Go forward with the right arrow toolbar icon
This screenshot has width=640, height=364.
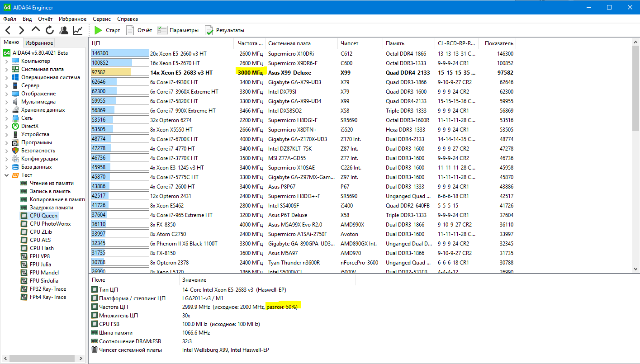(21, 30)
